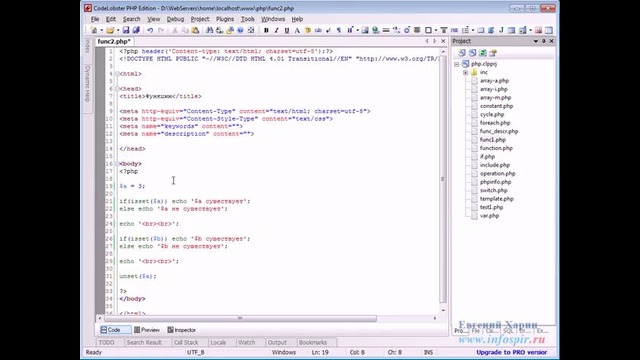Open the Project panel options dropdown arrow
The width and height of the screenshot is (640, 360).
536,41
